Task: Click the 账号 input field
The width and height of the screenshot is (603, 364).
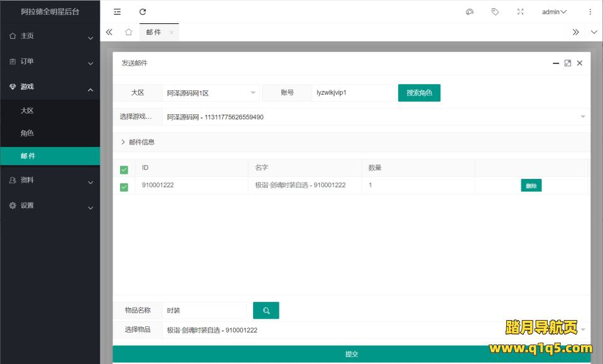Action: 352,93
